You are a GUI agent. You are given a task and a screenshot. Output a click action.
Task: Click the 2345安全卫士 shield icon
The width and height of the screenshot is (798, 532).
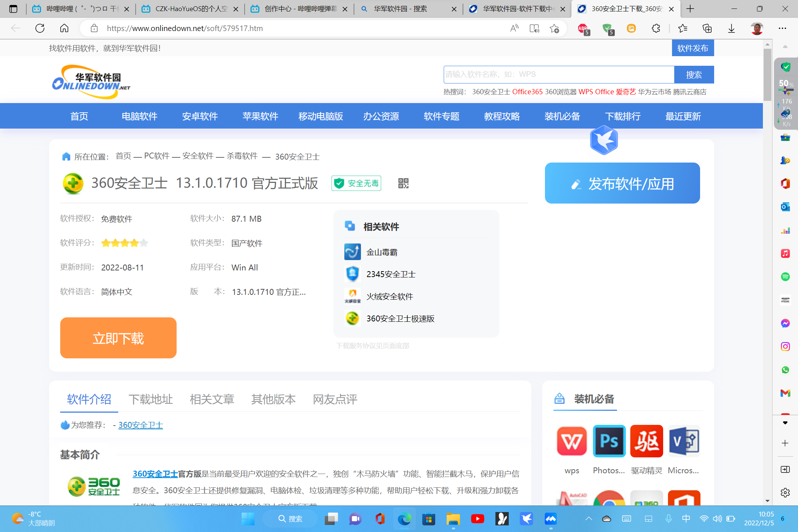(352, 274)
